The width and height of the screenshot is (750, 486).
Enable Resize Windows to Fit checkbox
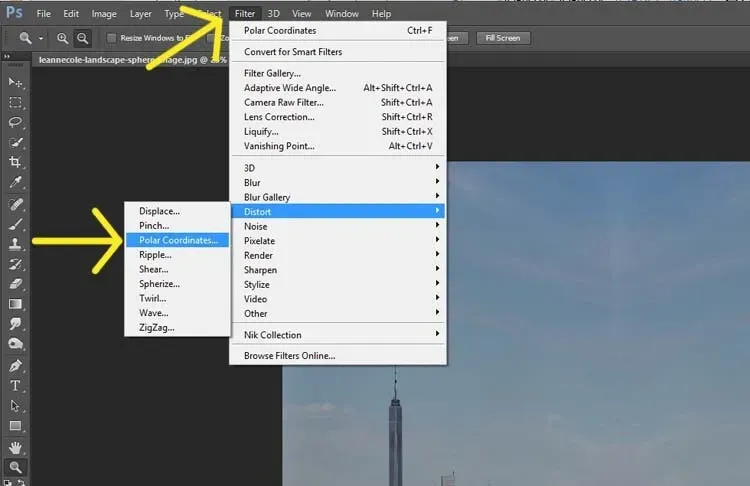(x=110, y=38)
